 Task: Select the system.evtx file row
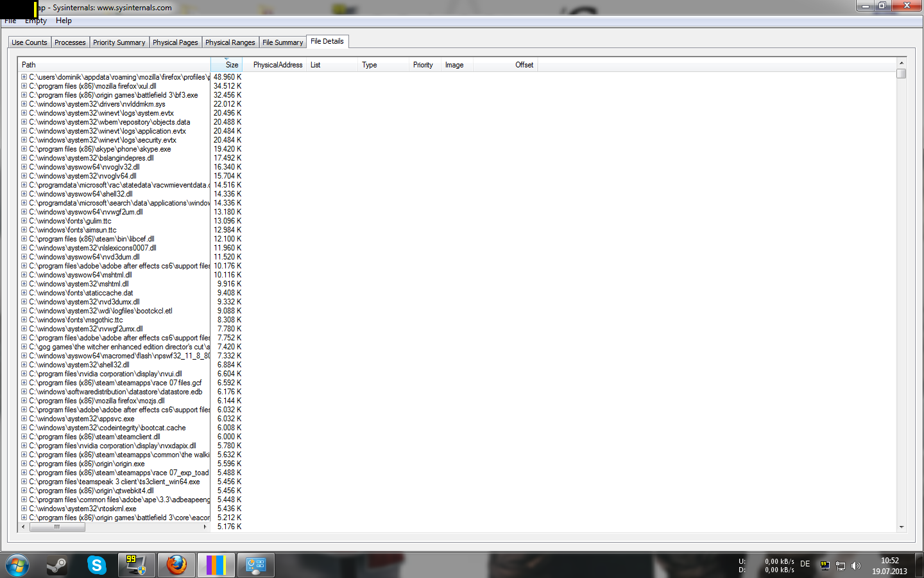click(101, 113)
